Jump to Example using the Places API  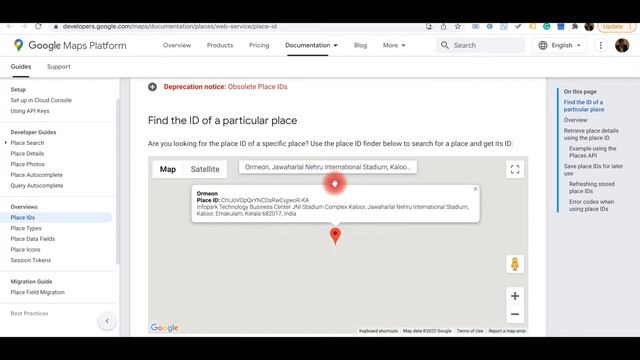[593, 152]
